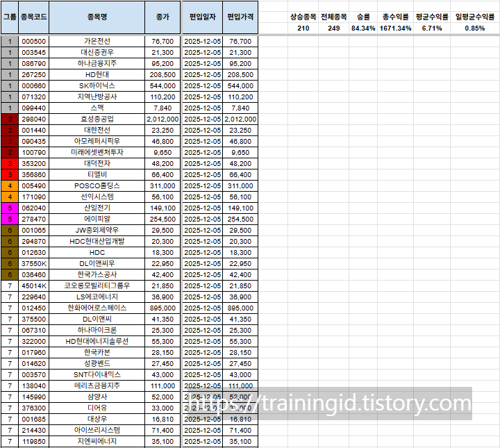
Task: Select the cell showing 249
Action: (x=333, y=28)
